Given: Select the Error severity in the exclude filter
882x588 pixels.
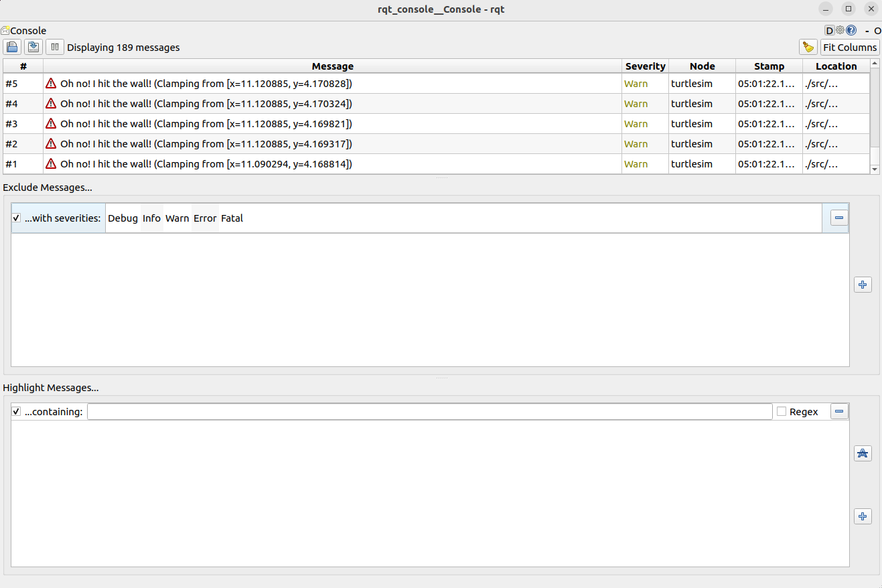Looking at the screenshot, I should (x=205, y=218).
